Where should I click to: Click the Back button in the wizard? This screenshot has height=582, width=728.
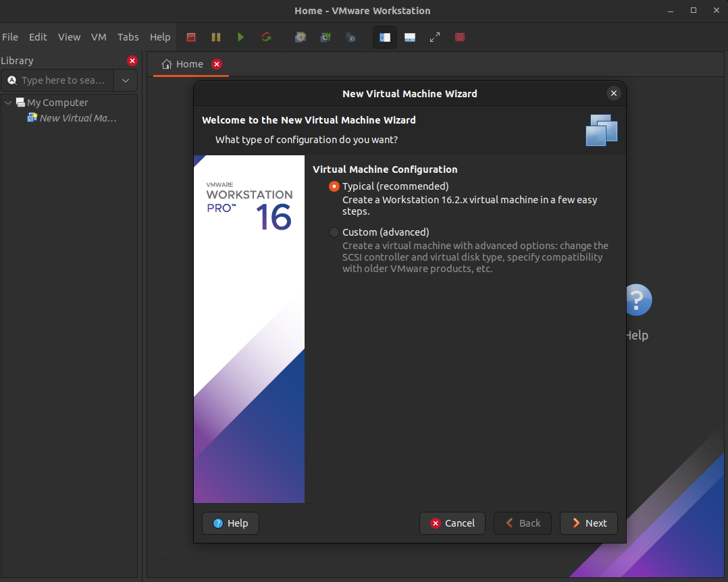click(523, 523)
